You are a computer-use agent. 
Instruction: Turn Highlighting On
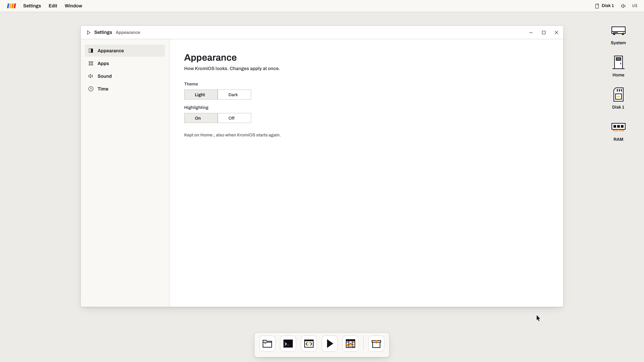coord(201,118)
